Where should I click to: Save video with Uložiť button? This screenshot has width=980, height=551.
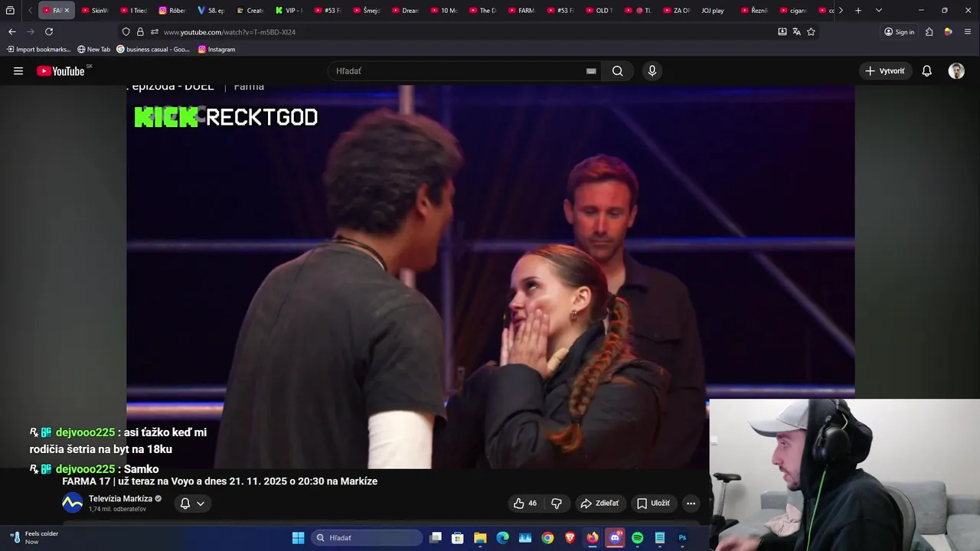click(x=653, y=504)
